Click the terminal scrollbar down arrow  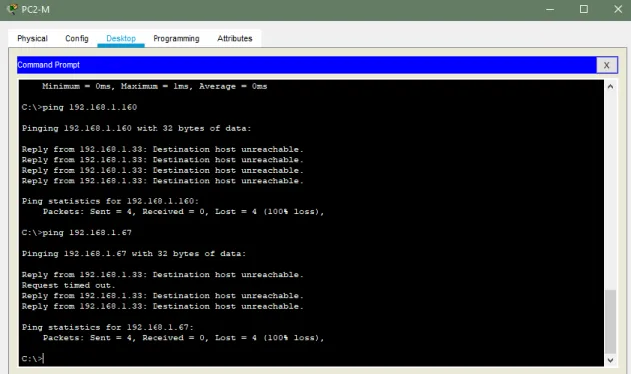pyautogui.click(x=610, y=360)
